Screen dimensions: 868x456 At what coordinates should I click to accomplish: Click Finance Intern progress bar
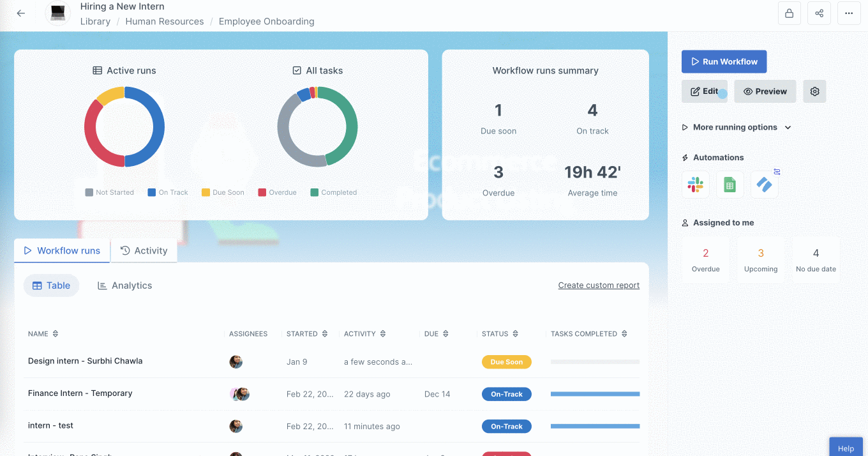pyautogui.click(x=594, y=394)
